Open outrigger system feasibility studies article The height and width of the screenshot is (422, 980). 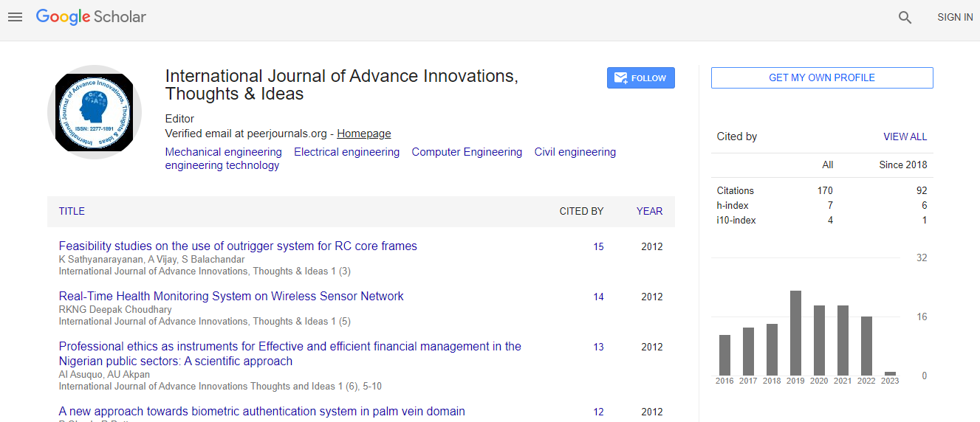coord(238,246)
